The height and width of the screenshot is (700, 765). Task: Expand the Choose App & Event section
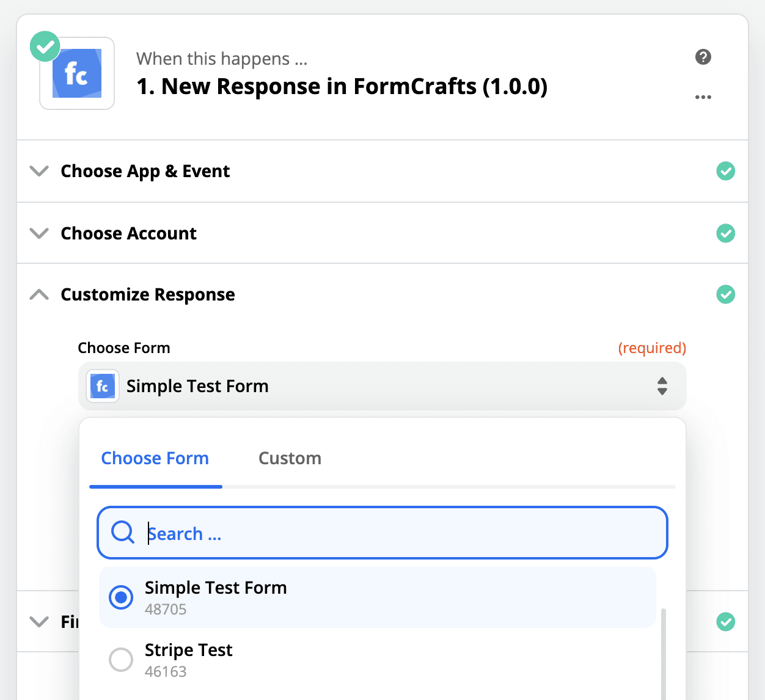[x=39, y=171]
